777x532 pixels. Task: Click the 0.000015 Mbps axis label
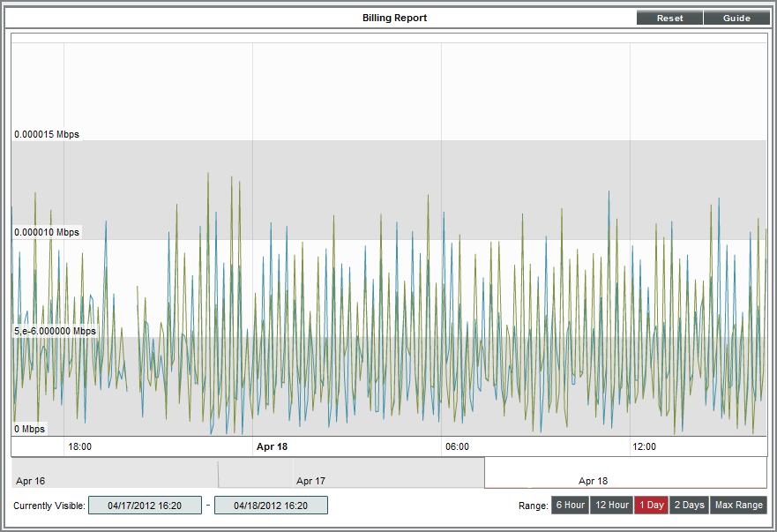pyautogui.click(x=47, y=134)
